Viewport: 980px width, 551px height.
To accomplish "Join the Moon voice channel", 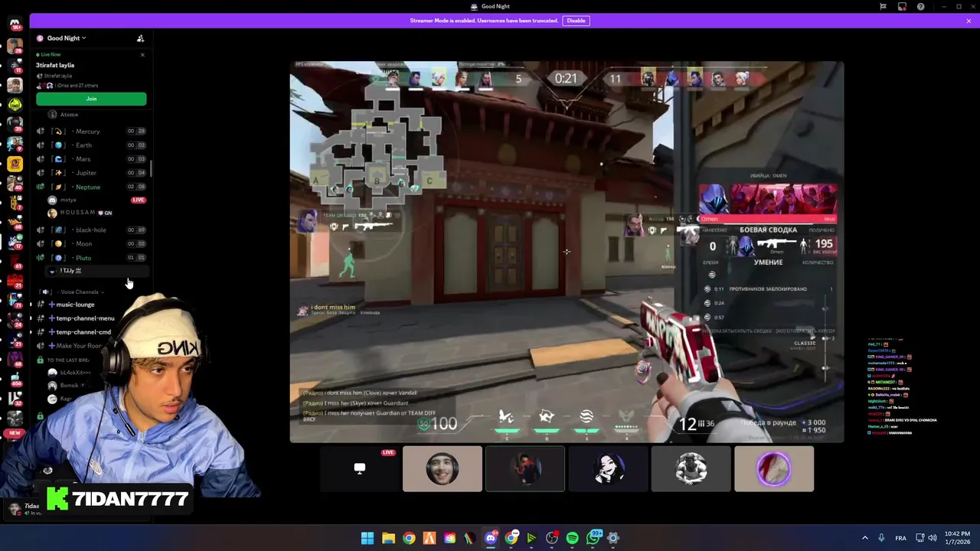I will click(x=91, y=243).
